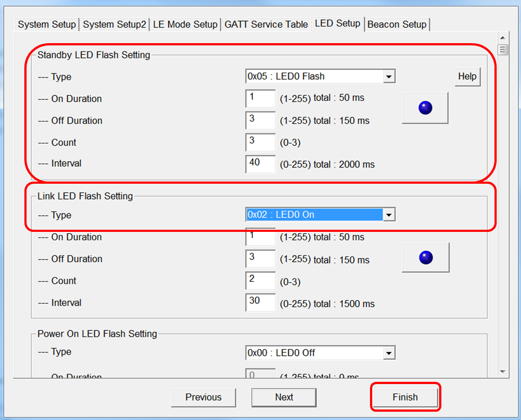Click the Link LED preview indicator
Screen dimensions: 521x420
point(425,256)
